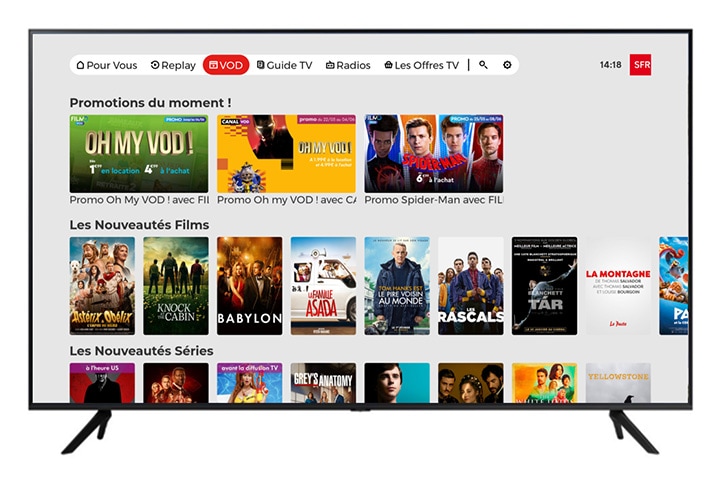Click the red SFR logo

click(640, 65)
